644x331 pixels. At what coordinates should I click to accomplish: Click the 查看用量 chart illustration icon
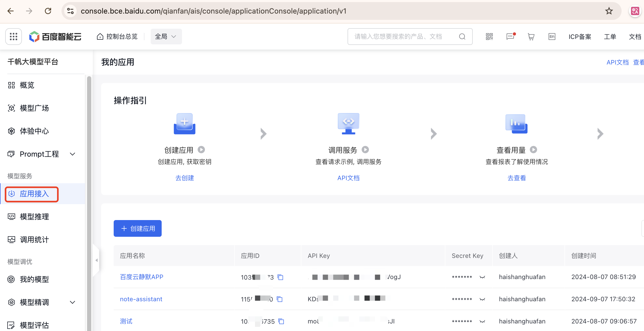517,124
